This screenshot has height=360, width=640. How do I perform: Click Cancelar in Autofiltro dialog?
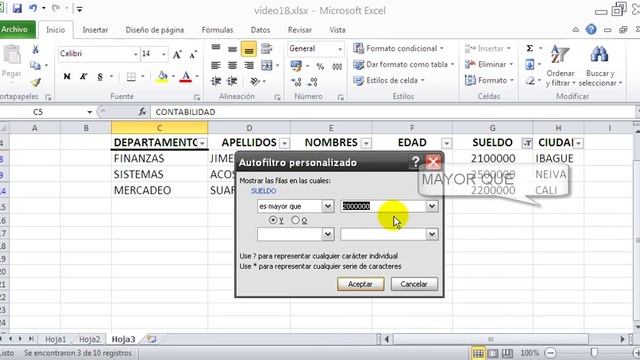point(414,284)
